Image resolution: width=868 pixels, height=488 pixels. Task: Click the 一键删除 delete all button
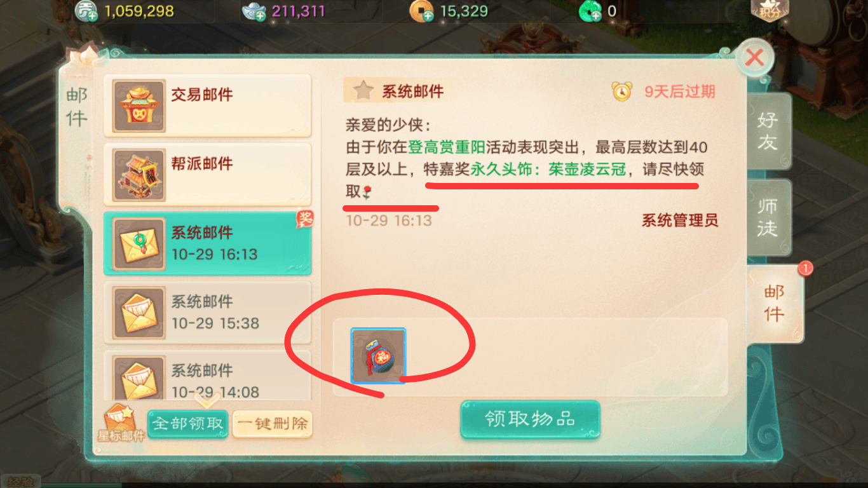[x=273, y=424]
